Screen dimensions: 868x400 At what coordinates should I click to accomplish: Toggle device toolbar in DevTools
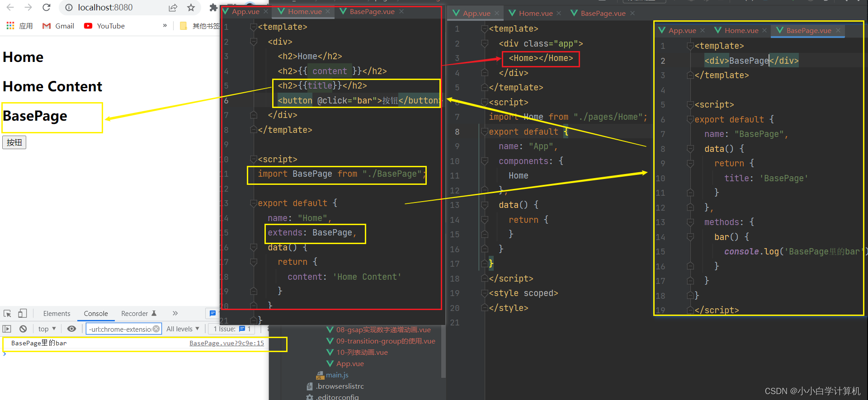point(22,313)
